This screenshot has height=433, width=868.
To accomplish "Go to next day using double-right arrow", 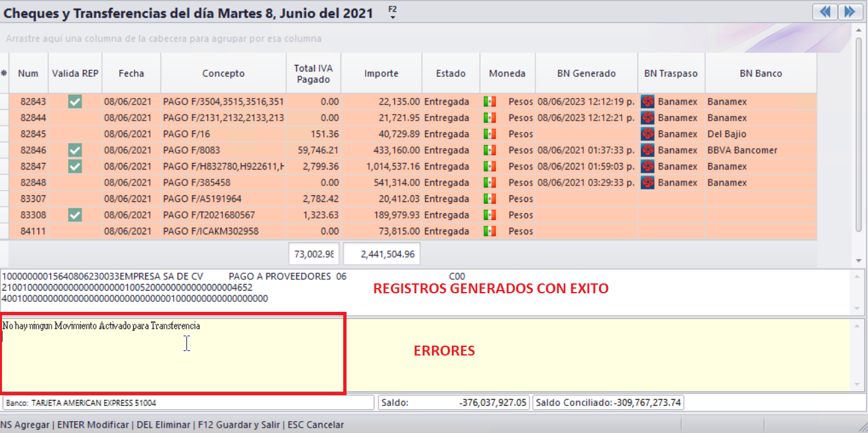I will tap(849, 12).
